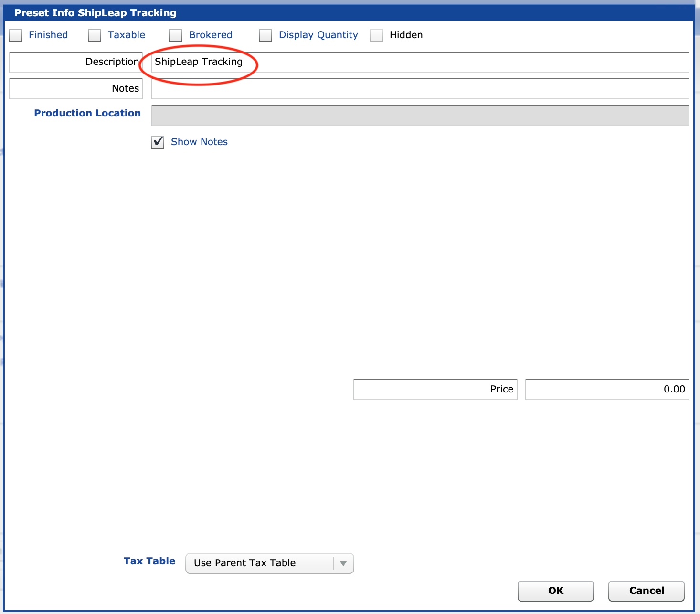Click the OK button
The image size is (700, 614).
point(556,591)
